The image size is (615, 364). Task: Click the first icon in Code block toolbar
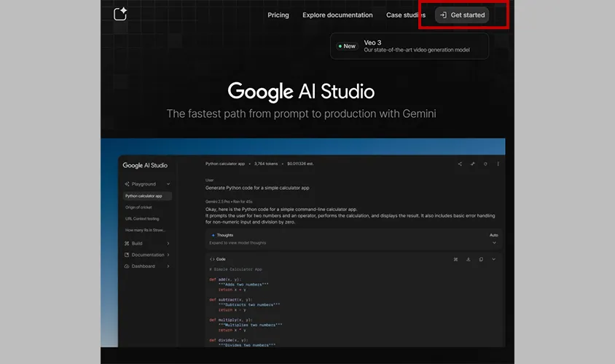(x=455, y=259)
